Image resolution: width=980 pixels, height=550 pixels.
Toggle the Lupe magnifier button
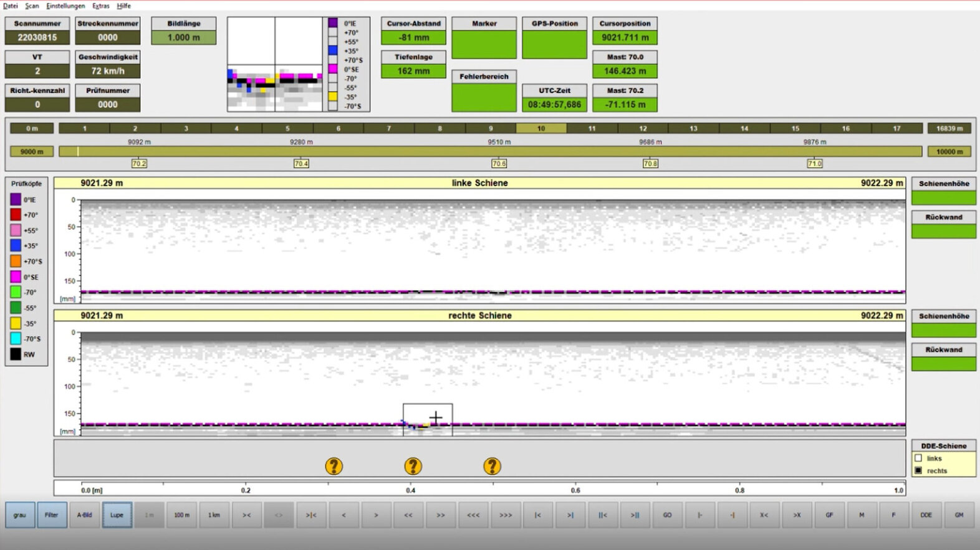point(117,515)
